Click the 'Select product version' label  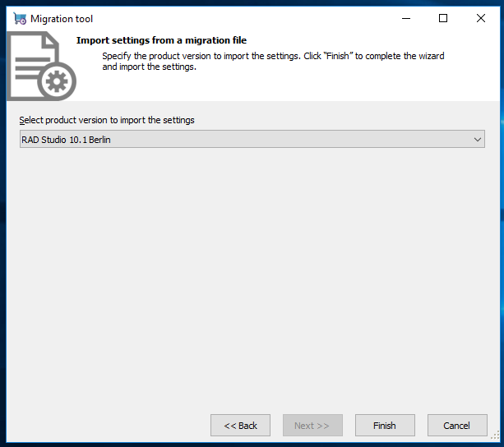click(x=107, y=120)
